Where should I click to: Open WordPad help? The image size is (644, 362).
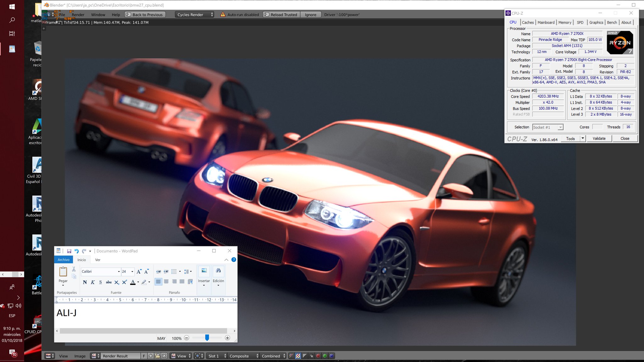[x=234, y=260]
